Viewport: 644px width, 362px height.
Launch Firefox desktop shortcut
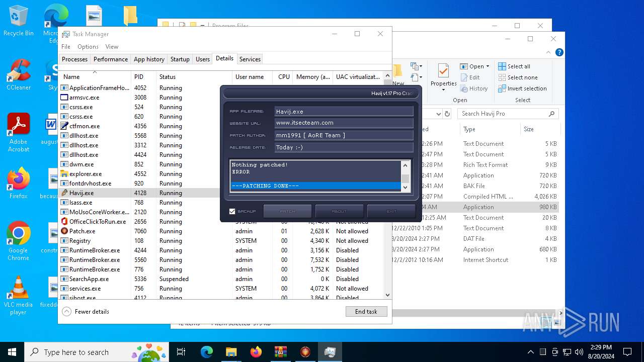coord(19,183)
